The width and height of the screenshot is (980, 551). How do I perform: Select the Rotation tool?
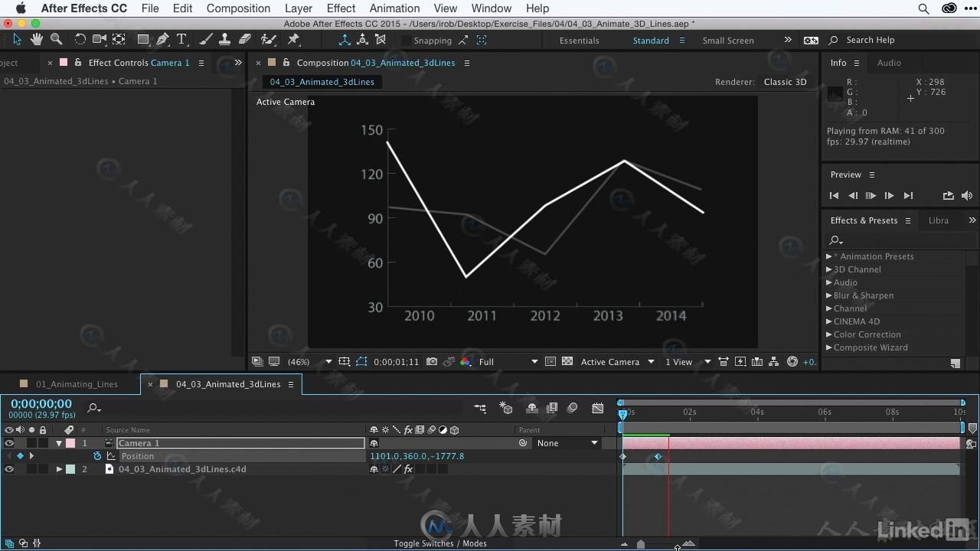click(x=80, y=39)
